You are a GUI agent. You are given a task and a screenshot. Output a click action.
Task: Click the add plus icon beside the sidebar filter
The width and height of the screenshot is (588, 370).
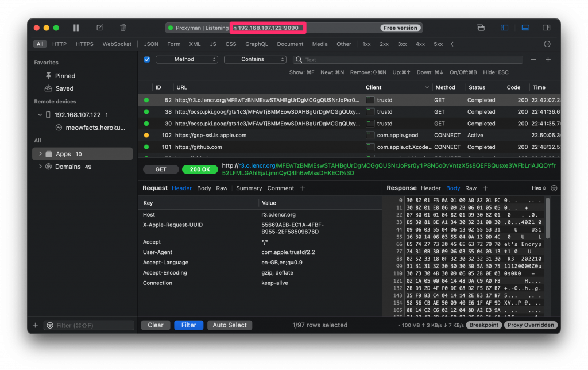point(35,325)
